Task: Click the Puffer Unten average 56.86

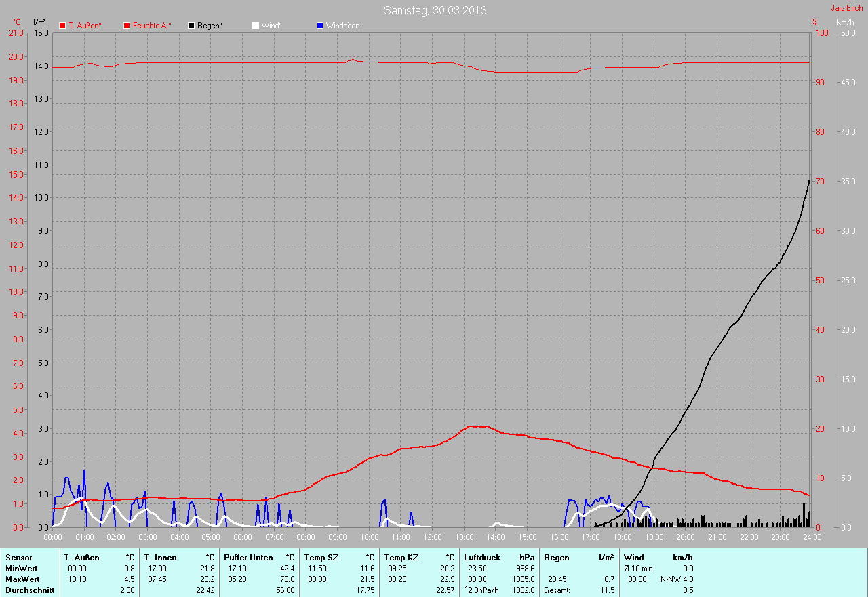Action: point(285,590)
